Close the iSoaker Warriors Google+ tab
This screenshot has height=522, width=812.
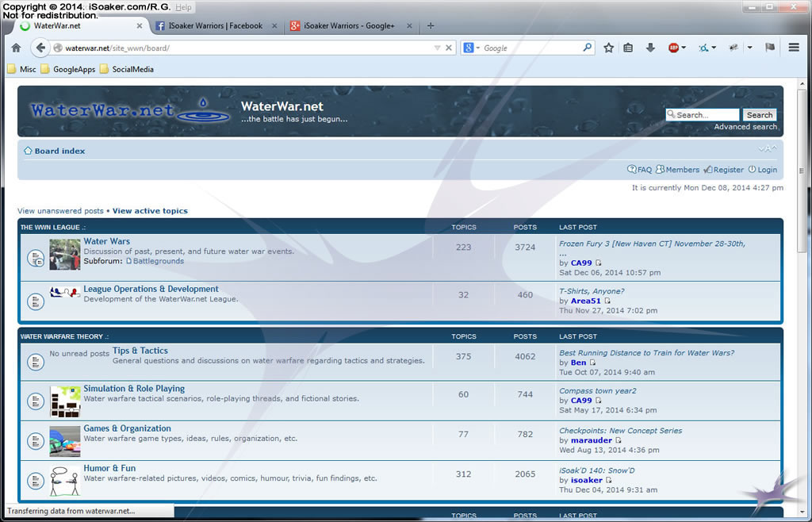[409, 26]
